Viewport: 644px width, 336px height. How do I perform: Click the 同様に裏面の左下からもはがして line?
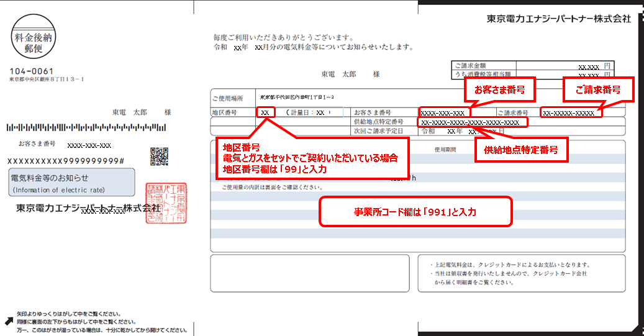76,322
